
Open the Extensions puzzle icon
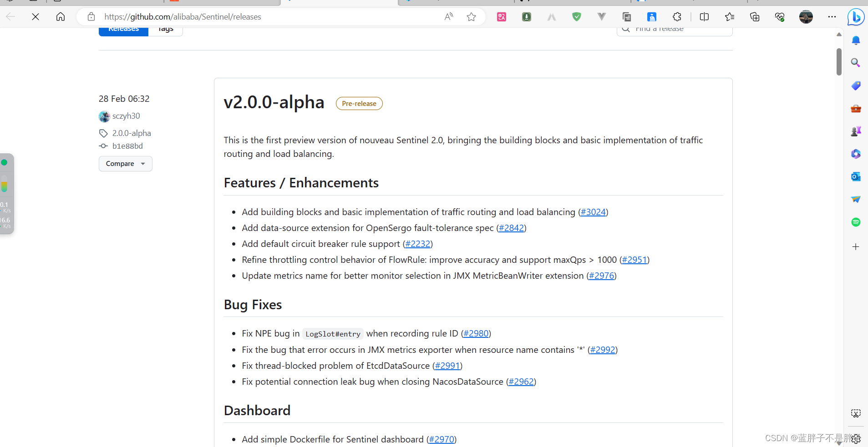677,17
